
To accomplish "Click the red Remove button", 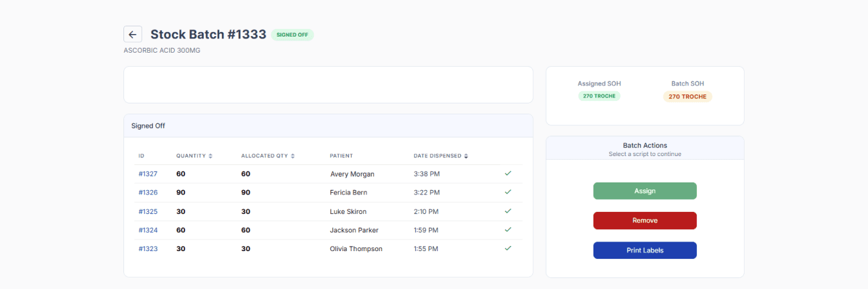I will pyautogui.click(x=645, y=220).
